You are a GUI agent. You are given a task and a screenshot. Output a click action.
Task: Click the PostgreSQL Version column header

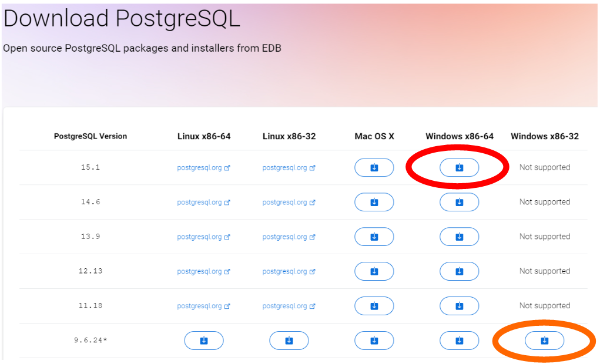pyautogui.click(x=90, y=136)
